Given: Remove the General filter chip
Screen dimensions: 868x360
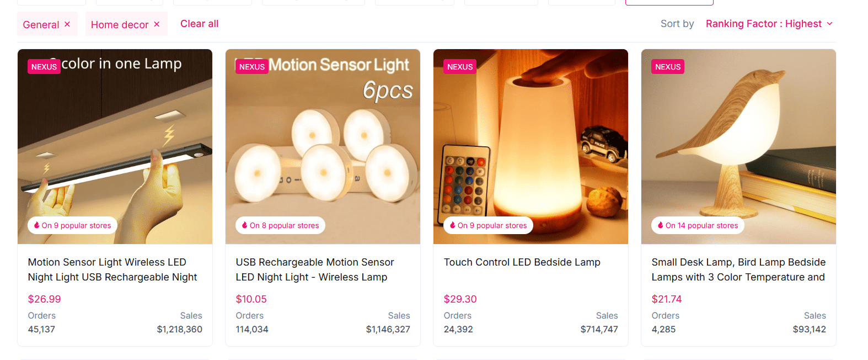Looking at the screenshot, I should point(67,24).
